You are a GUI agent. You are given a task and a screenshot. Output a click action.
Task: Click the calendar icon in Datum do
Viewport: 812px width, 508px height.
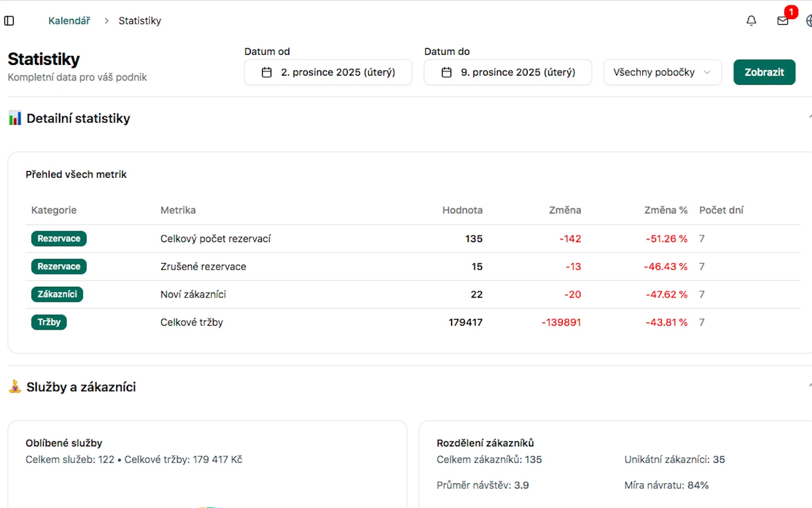pos(447,72)
